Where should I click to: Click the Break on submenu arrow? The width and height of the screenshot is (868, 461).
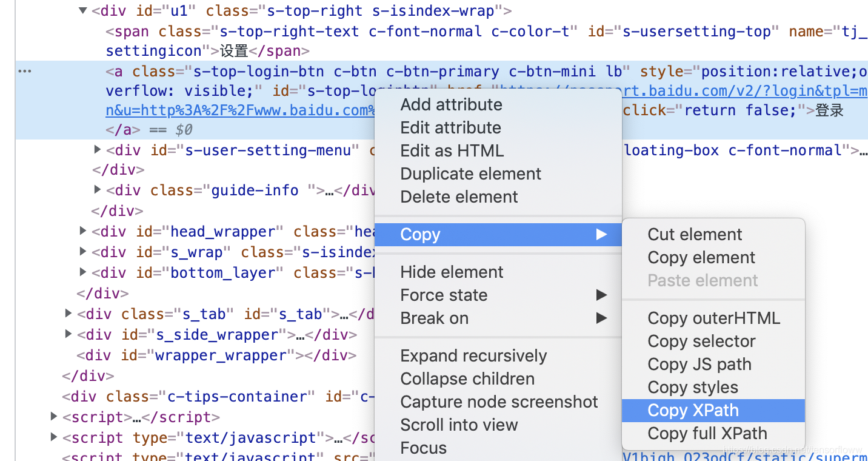coord(601,318)
